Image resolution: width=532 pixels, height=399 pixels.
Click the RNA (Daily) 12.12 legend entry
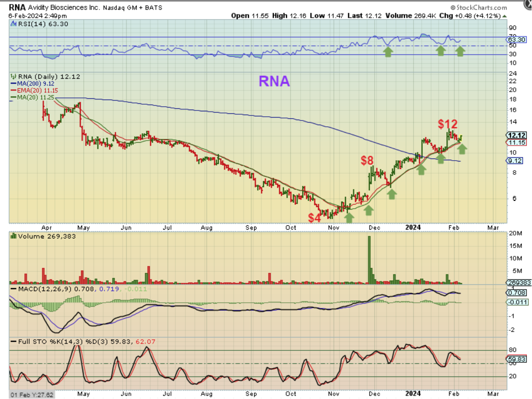(49, 77)
